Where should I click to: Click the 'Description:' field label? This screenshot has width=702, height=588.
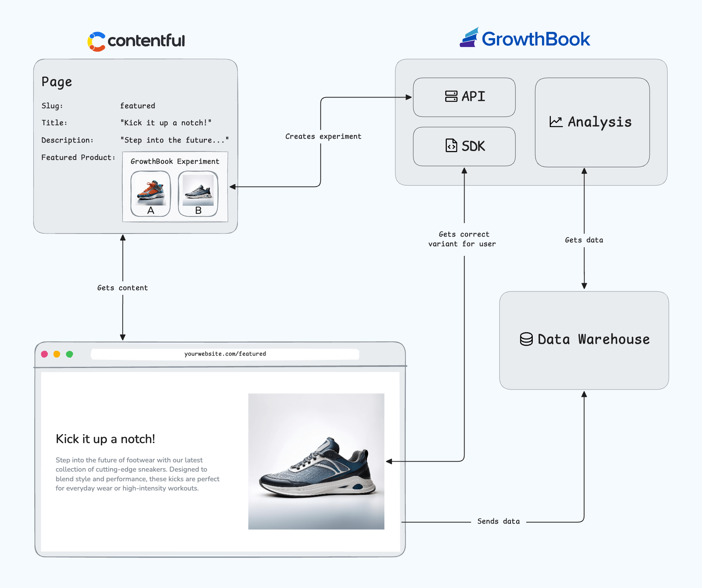click(x=67, y=140)
